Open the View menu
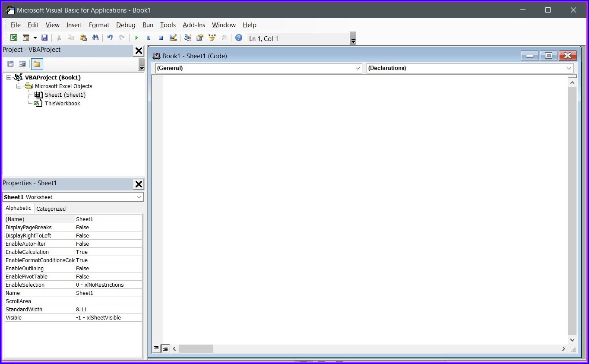 tap(53, 25)
